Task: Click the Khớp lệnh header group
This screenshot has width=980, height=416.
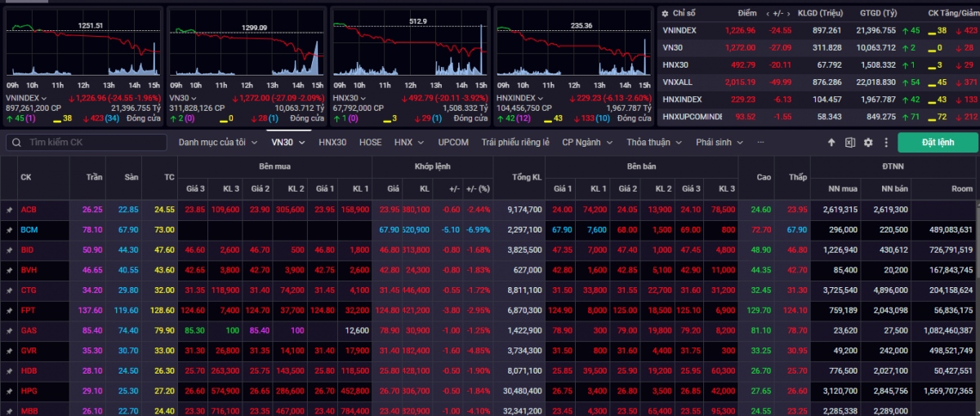Action: pyautogui.click(x=433, y=166)
